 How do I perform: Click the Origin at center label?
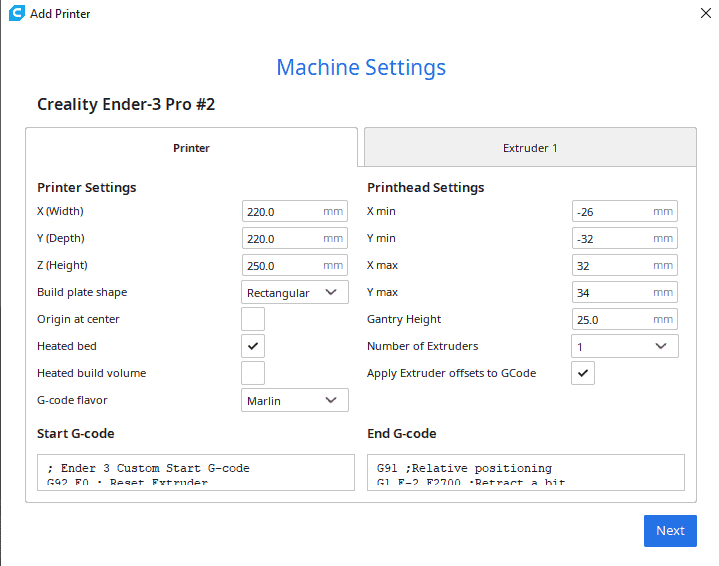78,319
